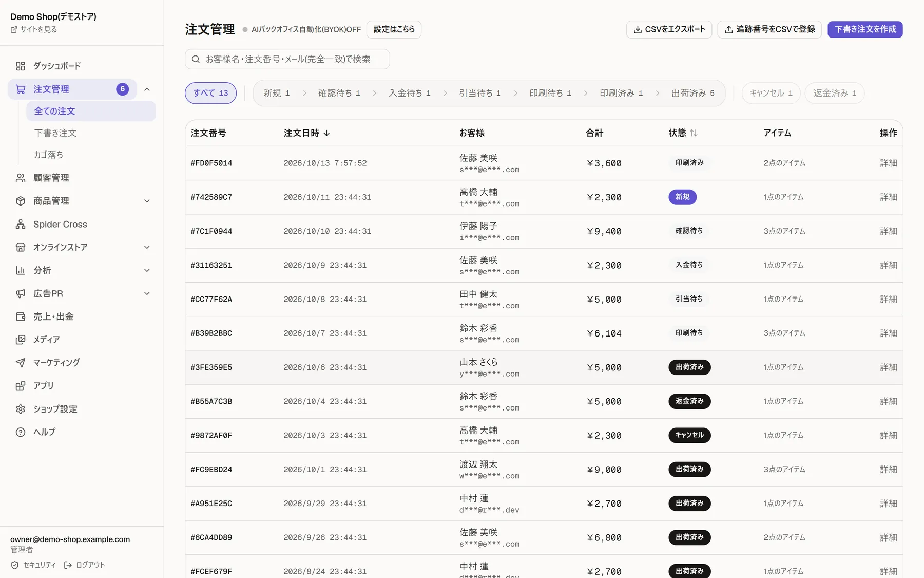This screenshot has height=578, width=924.
Task: Sort by 注文日時 using the down arrow
Action: (326, 133)
